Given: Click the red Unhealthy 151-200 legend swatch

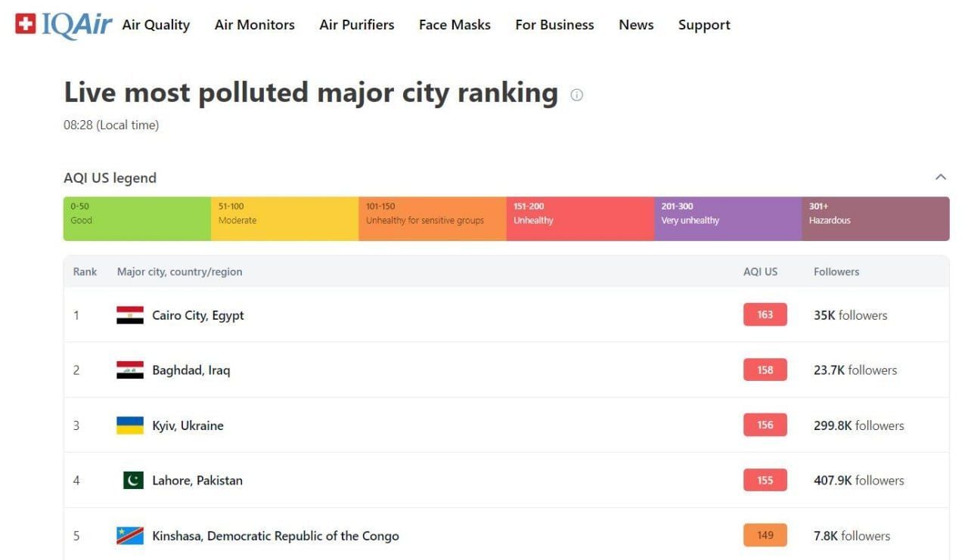Looking at the screenshot, I should coord(580,219).
